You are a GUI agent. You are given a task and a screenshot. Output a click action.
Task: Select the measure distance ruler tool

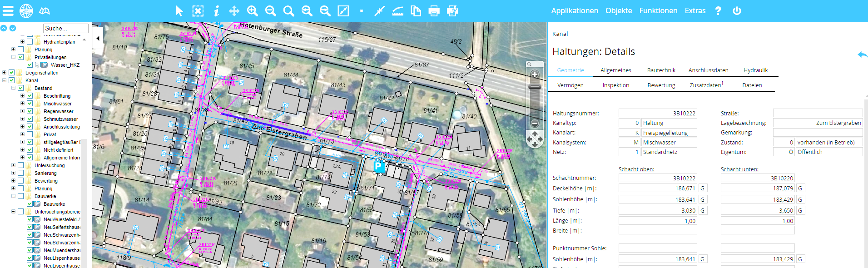(397, 11)
